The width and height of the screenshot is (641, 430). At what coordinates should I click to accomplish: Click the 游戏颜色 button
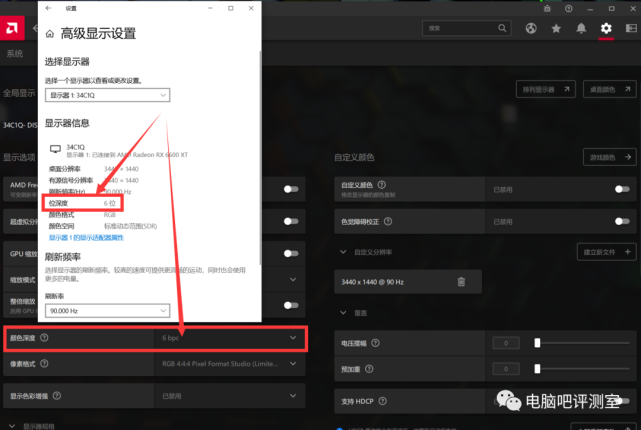(610, 157)
